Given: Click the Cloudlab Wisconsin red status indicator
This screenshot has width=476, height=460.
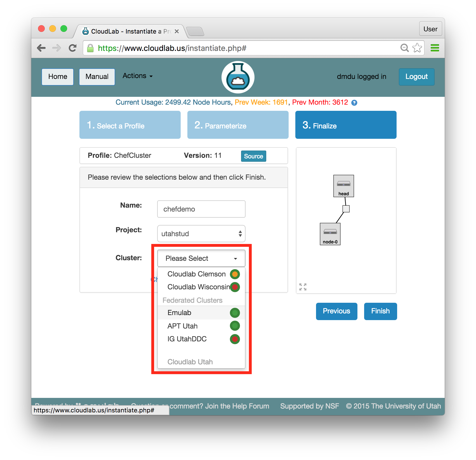Looking at the screenshot, I should point(235,287).
